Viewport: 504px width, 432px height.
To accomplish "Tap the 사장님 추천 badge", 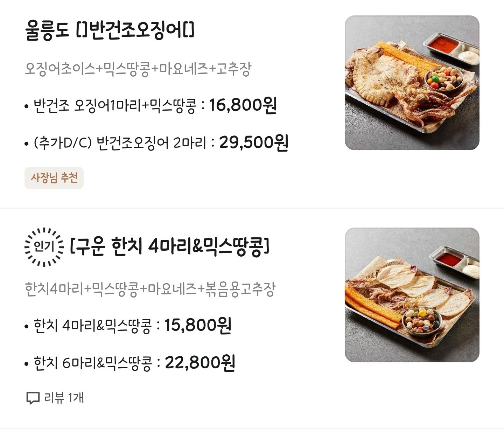I will pos(54,178).
